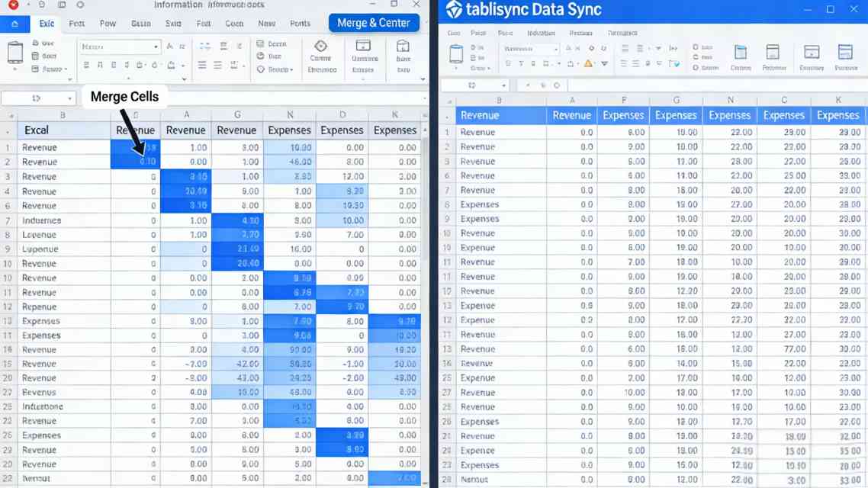Screen dimensions: 868x488
Task: Switch to the Pow tab in left ribbon
Action: tap(108, 23)
